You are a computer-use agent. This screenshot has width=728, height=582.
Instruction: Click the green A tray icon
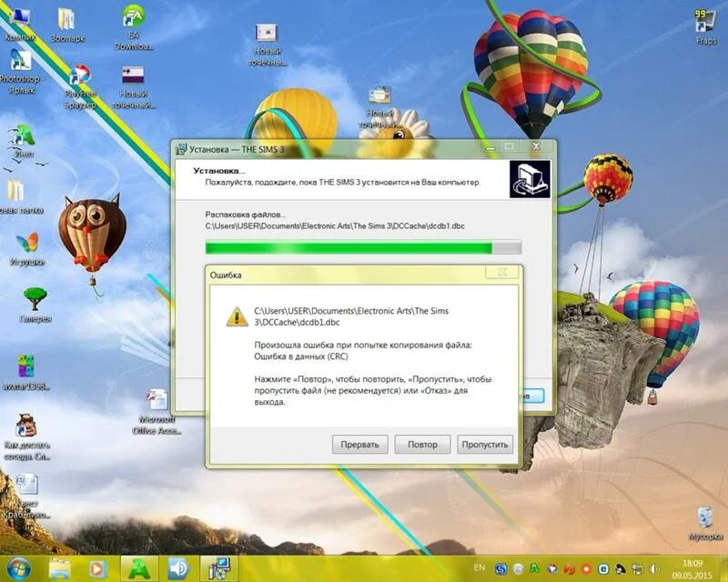coord(534,568)
